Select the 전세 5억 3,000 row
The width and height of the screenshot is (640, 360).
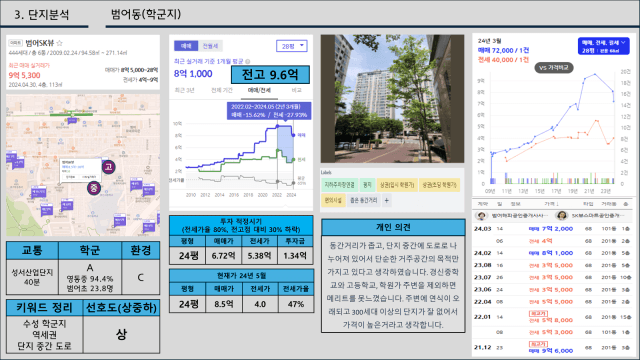pyautogui.click(x=553, y=332)
